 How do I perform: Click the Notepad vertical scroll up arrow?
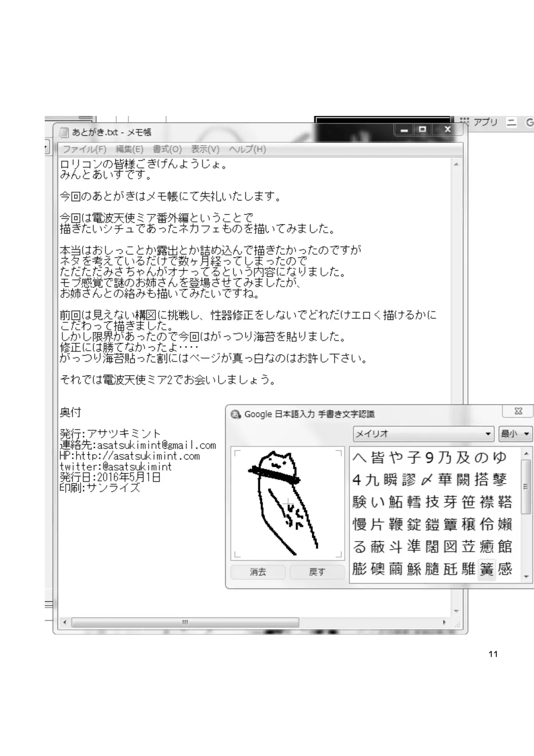[456, 165]
